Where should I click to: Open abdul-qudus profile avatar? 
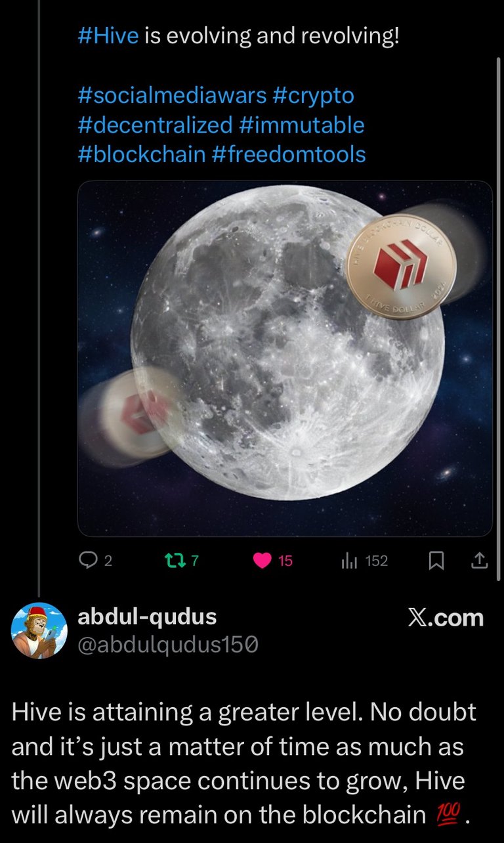39,630
